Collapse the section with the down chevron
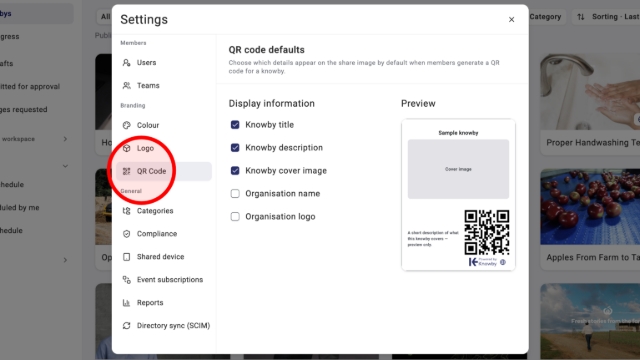The width and height of the screenshot is (640, 360). [x=65, y=166]
